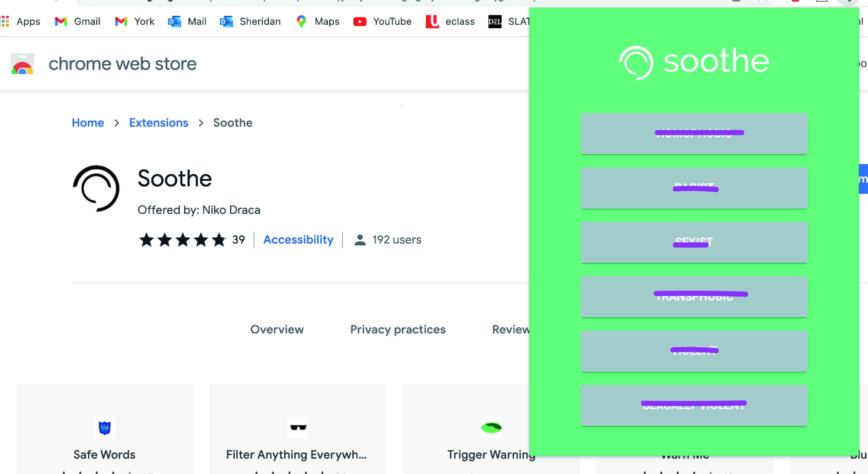Toggle the Homophobic filter button
The width and height of the screenshot is (868, 474).
(694, 134)
